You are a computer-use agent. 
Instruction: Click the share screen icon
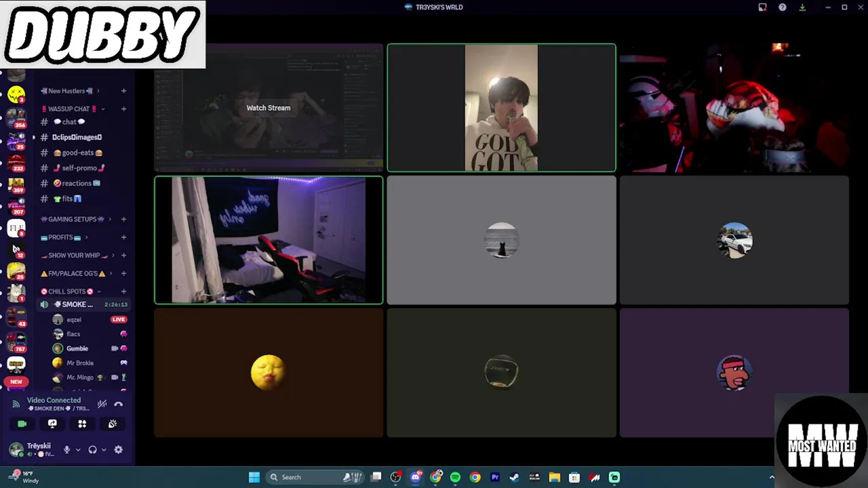(x=52, y=424)
